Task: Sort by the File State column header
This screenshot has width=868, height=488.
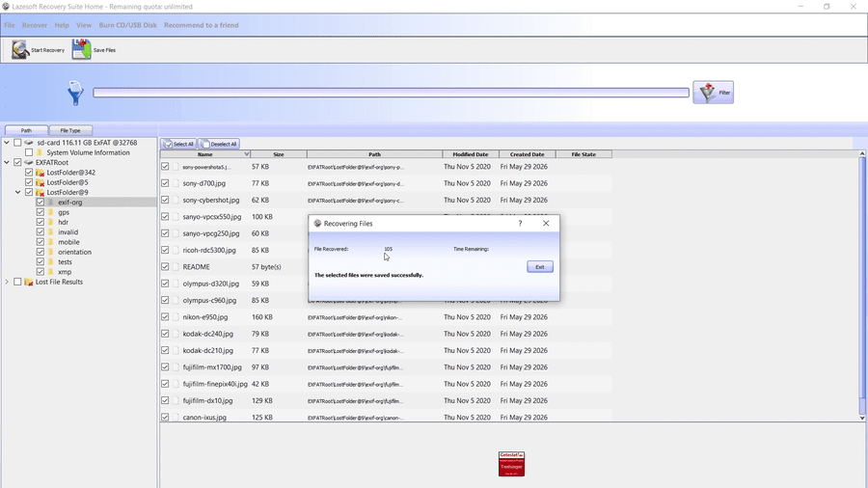Action: click(x=583, y=154)
